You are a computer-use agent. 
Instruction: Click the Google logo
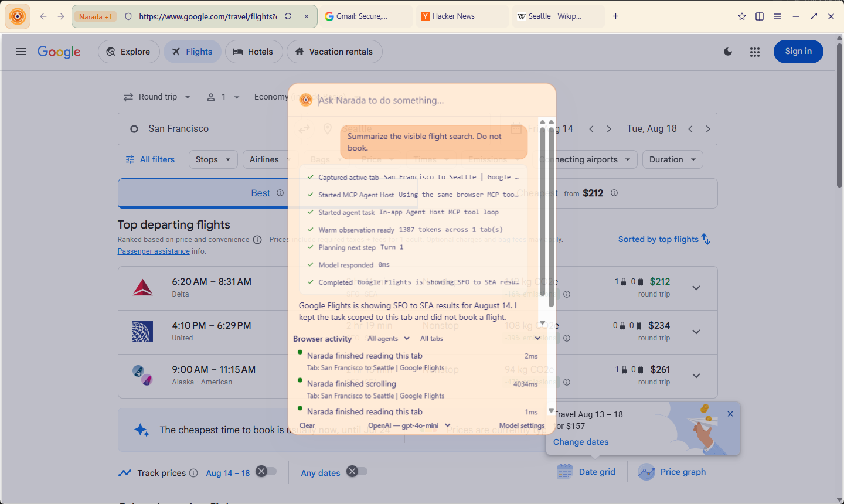(59, 52)
